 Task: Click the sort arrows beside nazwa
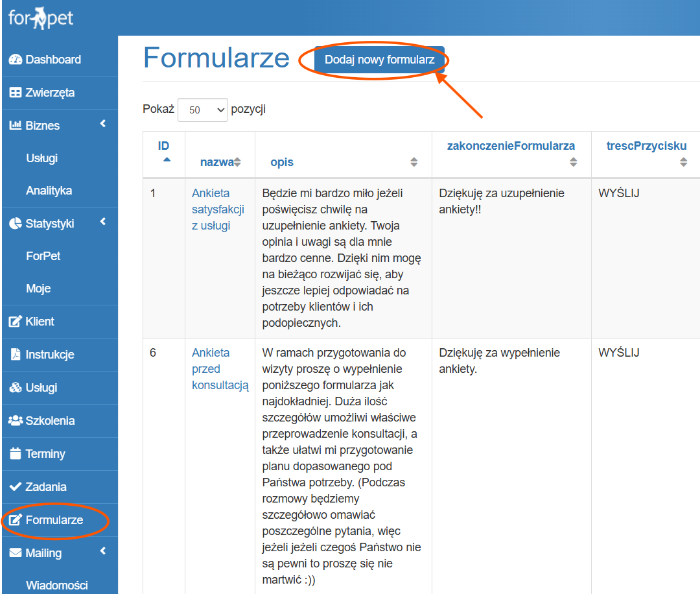237,162
